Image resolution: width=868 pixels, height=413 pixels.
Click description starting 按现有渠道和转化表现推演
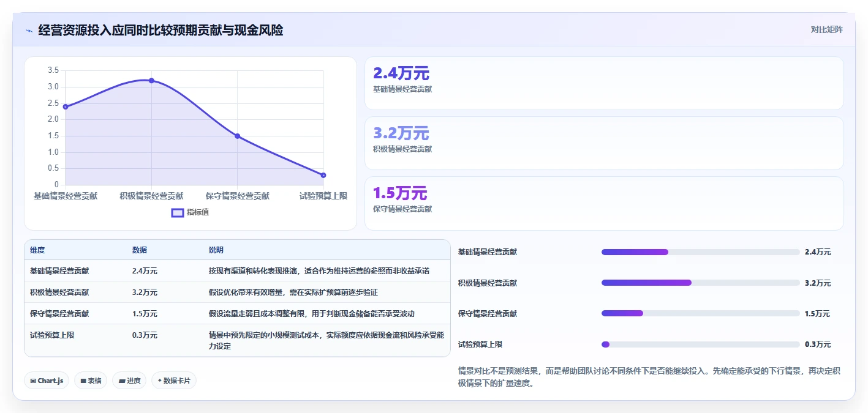click(x=319, y=270)
